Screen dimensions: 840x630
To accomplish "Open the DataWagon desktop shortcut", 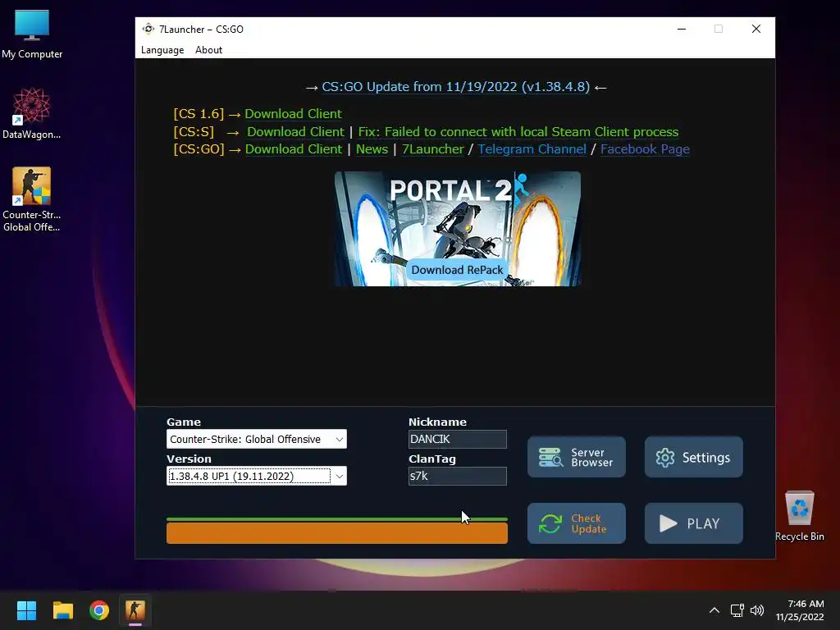I will pyautogui.click(x=32, y=113).
